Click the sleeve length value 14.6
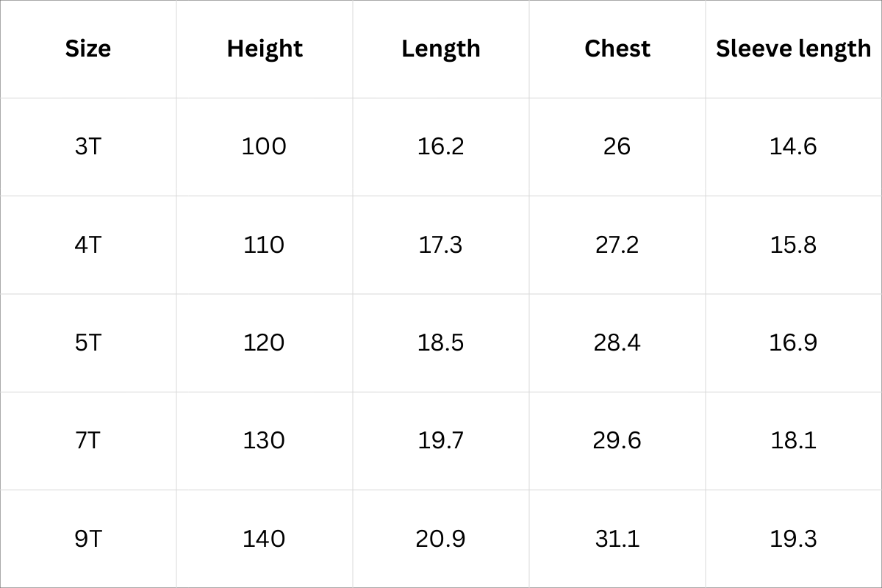This screenshot has width=882, height=588. (793, 146)
